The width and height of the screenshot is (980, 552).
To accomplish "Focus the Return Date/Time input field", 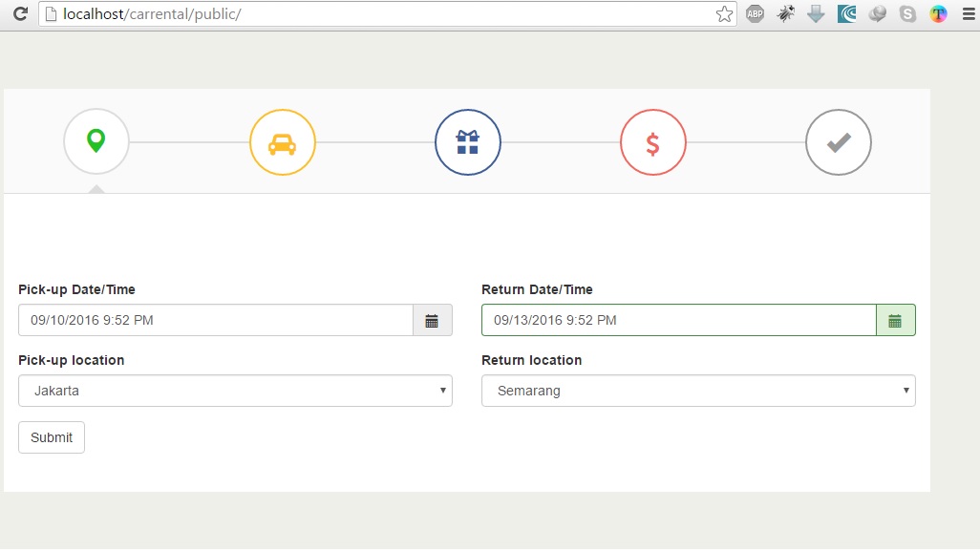I will click(679, 320).
